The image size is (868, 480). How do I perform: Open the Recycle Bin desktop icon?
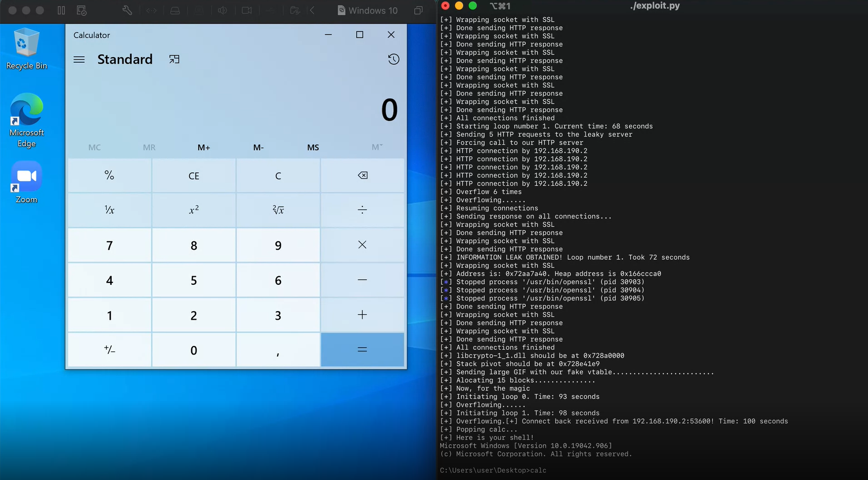pos(27,49)
